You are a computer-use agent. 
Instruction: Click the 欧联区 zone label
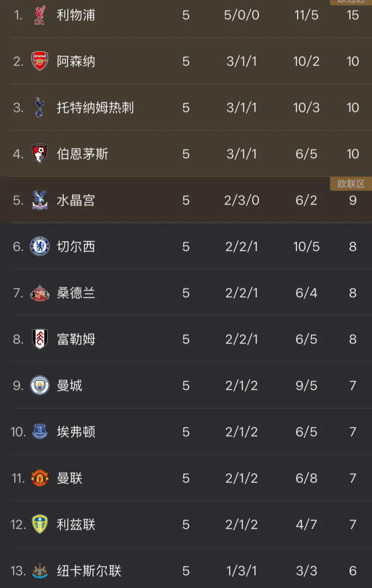coord(351,184)
